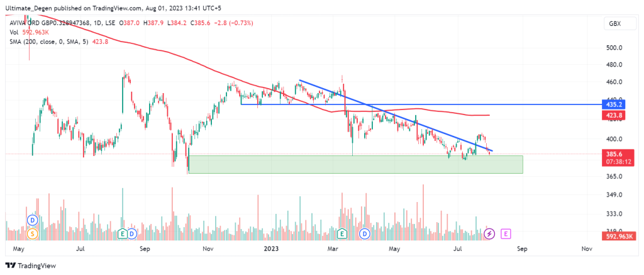Click the blue dividend marker above the split marker
The image size is (644, 275).
(x=33, y=220)
